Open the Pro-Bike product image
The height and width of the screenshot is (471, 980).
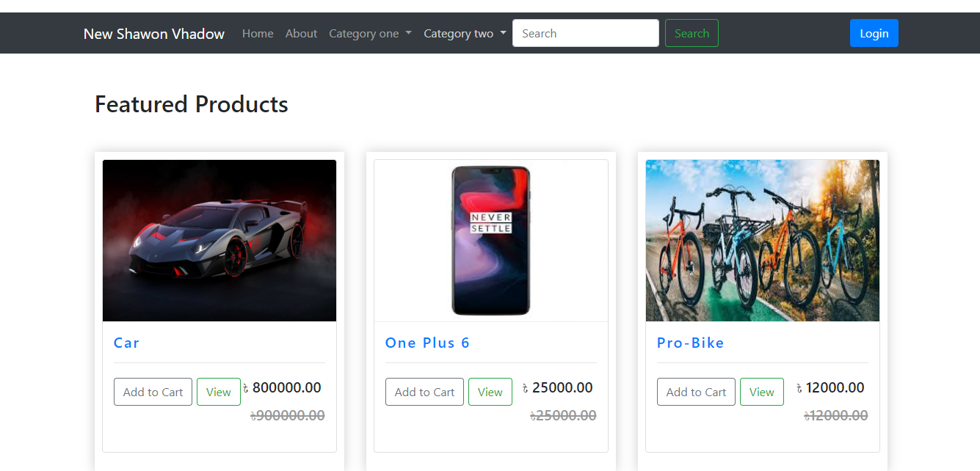[763, 241]
